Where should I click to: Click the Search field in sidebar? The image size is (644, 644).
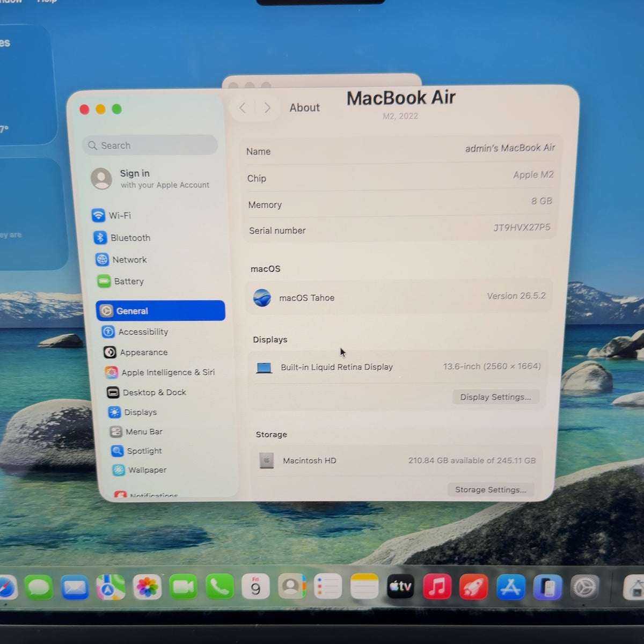point(150,145)
